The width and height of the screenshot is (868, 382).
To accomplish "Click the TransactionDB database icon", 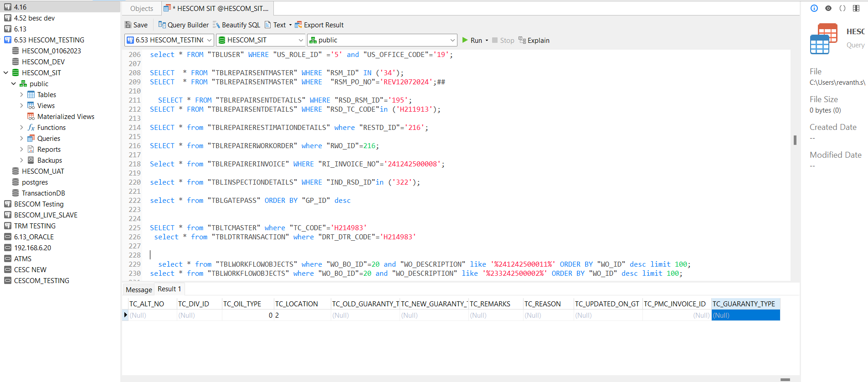I will coord(15,193).
